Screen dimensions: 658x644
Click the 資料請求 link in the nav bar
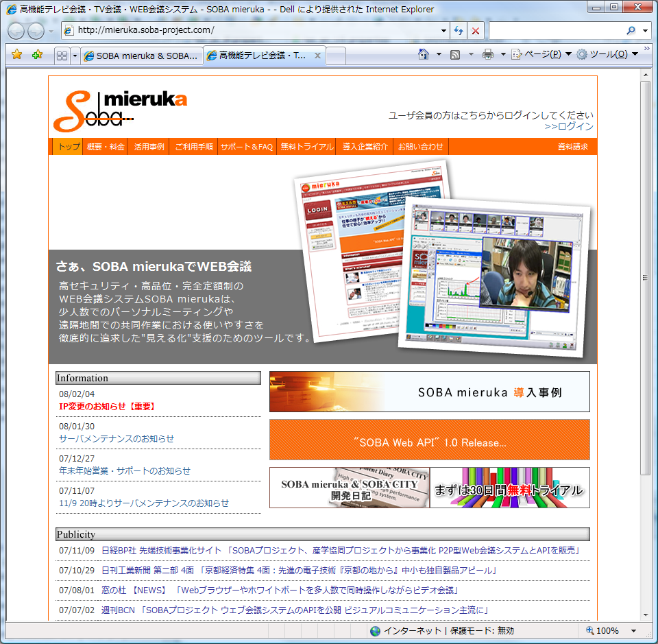(572, 147)
